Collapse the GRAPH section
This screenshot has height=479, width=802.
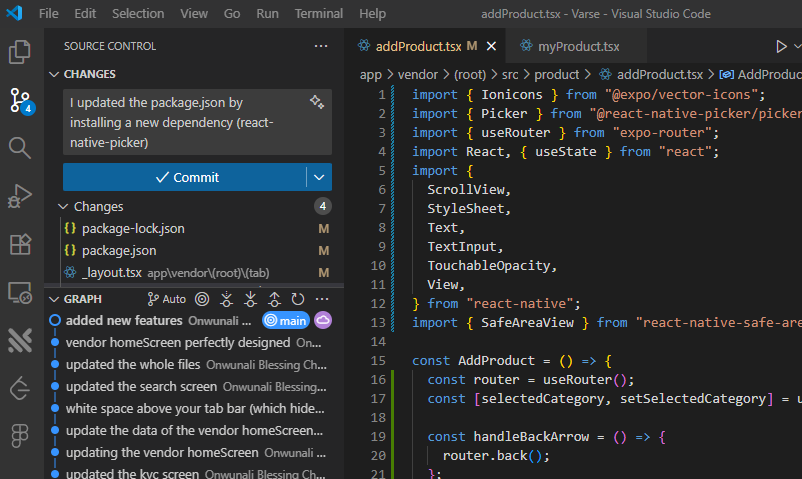pos(54,299)
